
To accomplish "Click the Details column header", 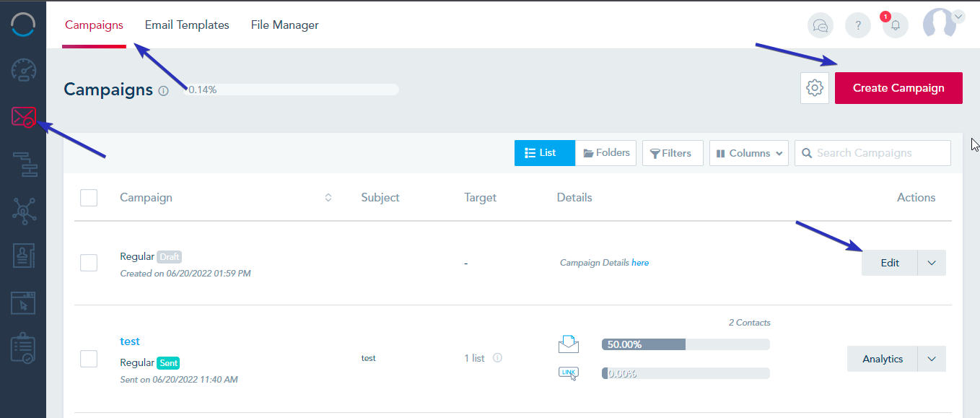I will [x=574, y=197].
